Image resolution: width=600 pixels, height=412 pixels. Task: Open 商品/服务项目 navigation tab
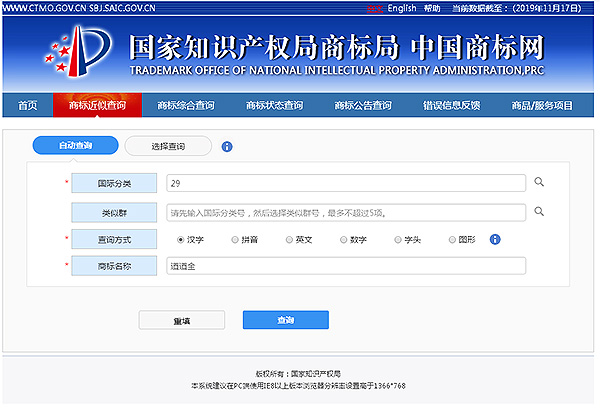[x=542, y=105]
